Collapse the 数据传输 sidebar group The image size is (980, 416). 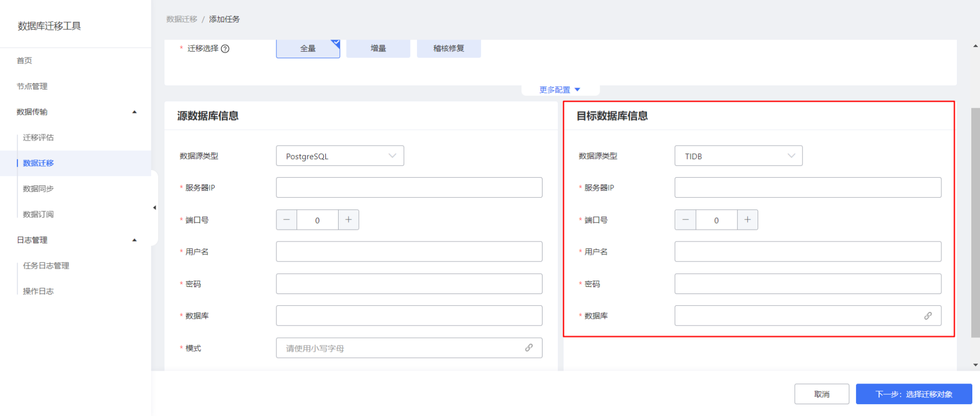134,112
